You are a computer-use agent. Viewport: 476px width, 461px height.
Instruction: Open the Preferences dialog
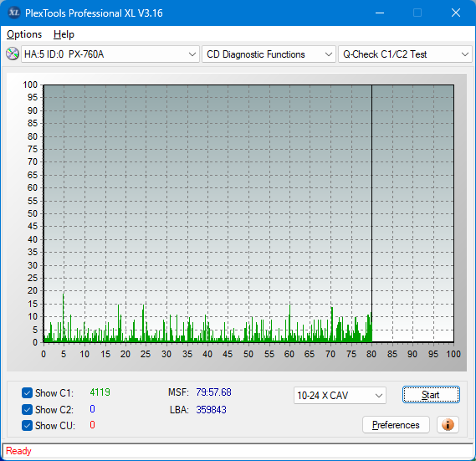click(396, 424)
